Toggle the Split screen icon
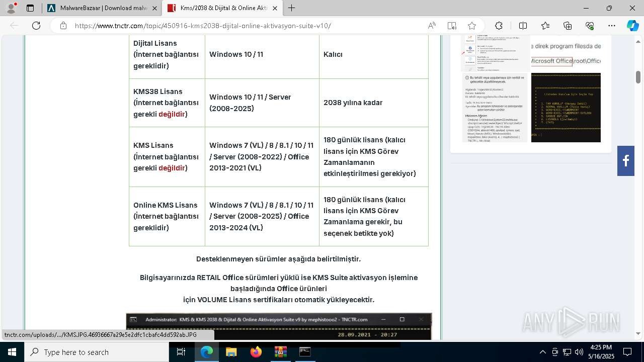Screen dimensions: 644x362 [523, 26]
